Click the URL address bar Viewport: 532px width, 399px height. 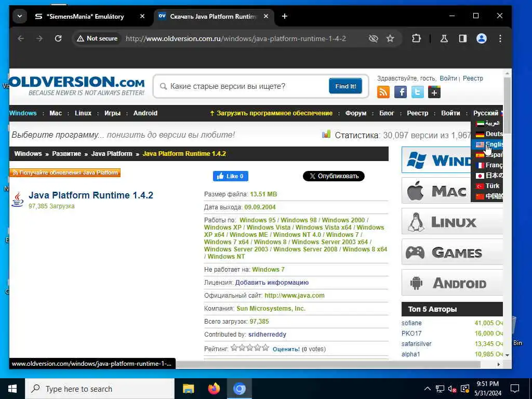click(236, 38)
